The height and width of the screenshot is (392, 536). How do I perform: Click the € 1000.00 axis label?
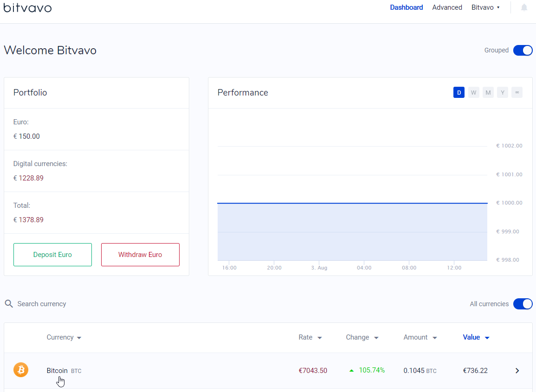tap(509, 203)
